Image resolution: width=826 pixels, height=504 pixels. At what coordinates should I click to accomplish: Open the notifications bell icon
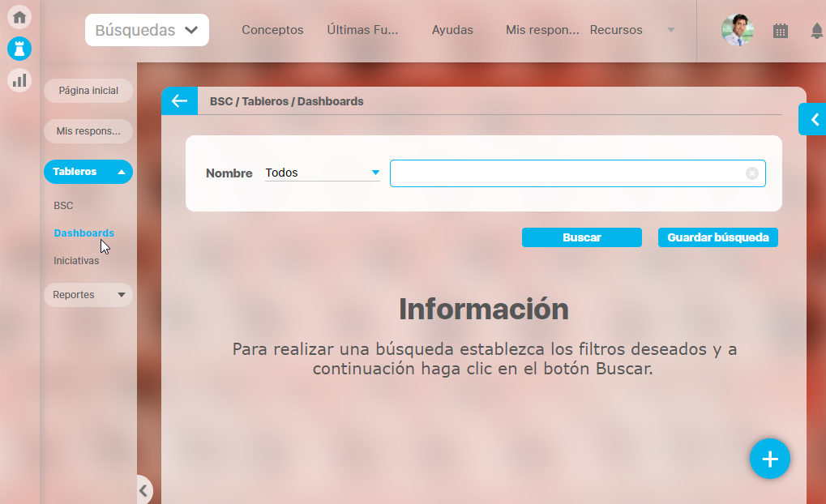[816, 31]
